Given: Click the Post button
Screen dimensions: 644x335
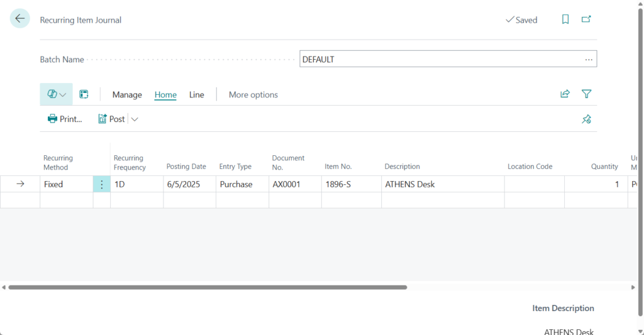Looking at the screenshot, I should coord(112,119).
